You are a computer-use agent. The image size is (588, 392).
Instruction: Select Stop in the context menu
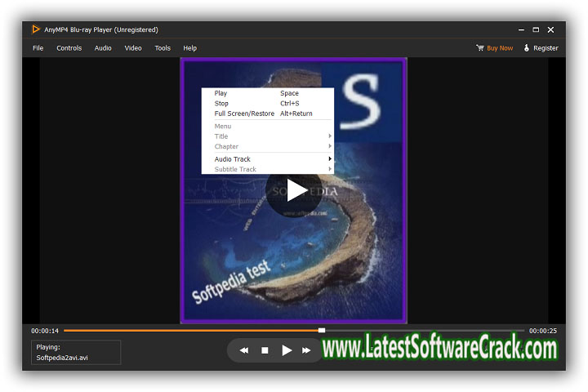221,104
